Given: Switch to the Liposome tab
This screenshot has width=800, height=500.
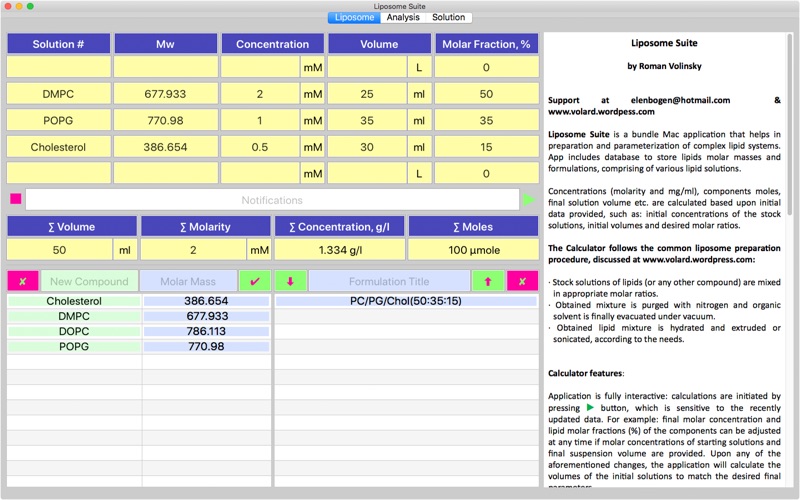Looking at the screenshot, I should (354, 17).
